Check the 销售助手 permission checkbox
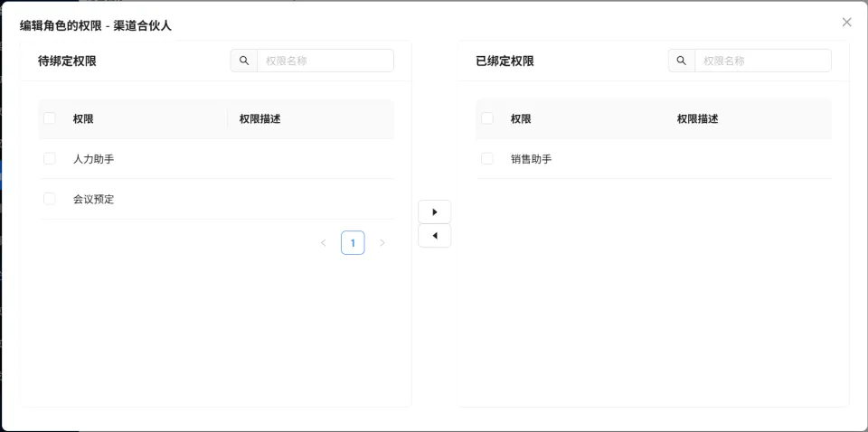Image resolution: width=868 pixels, height=432 pixels. point(487,159)
